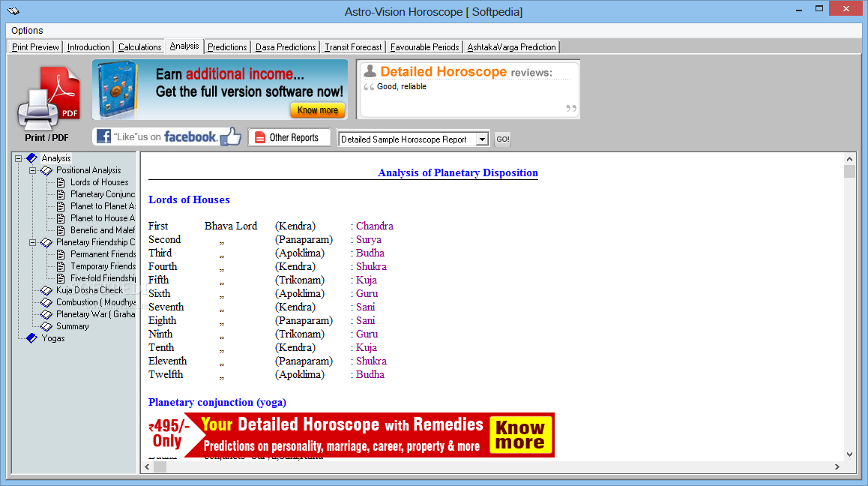Screen dimensions: 868x486
Task: Click the Planetary conjunction (yoga) heading
Action: (217, 402)
